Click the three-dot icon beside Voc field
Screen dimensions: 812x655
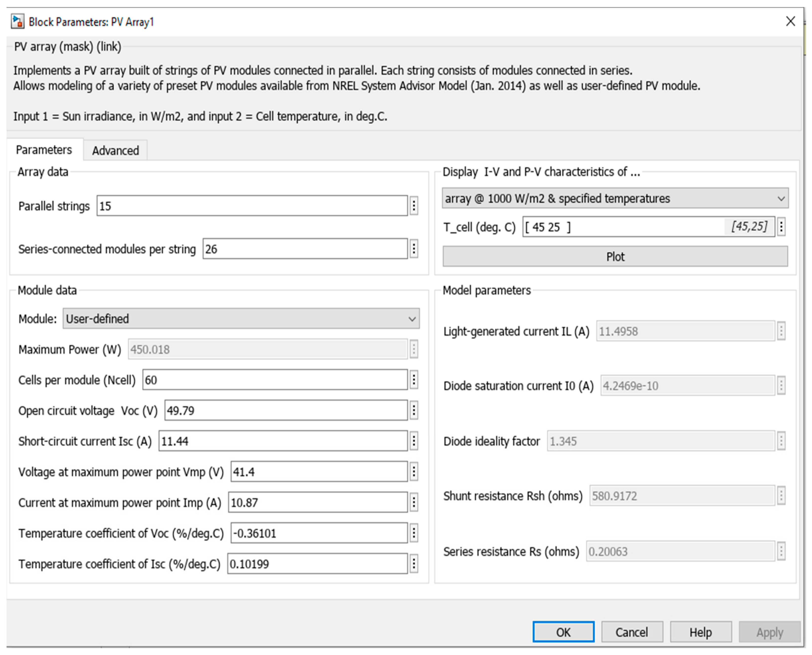414,410
